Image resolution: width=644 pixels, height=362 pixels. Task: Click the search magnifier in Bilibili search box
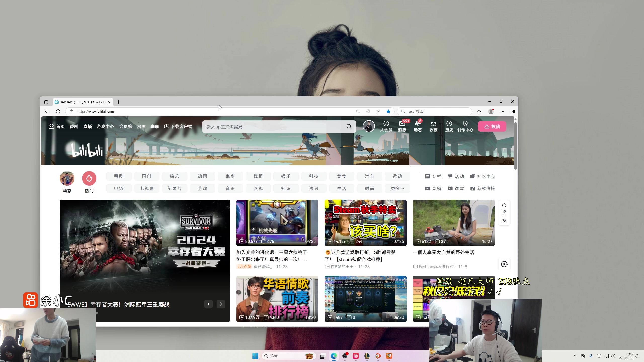349,127
